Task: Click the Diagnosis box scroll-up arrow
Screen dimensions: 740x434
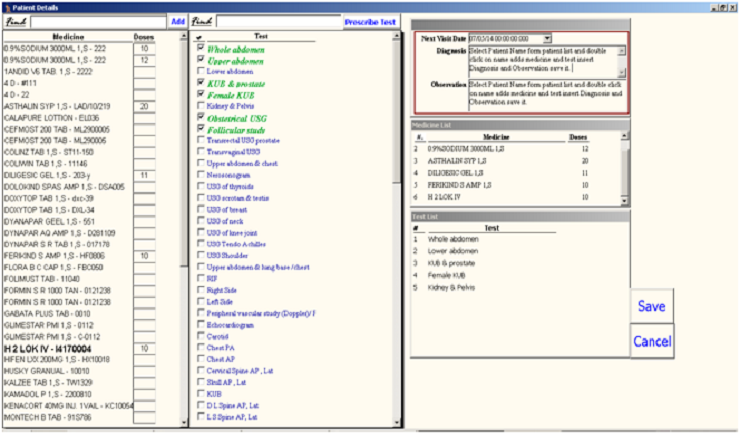Action: (x=621, y=49)
